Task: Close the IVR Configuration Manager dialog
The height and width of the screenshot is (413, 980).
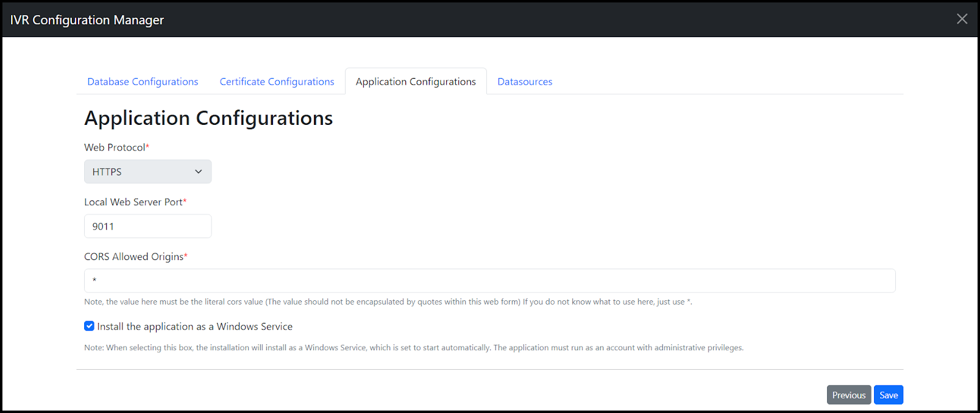Action: click(962, 19)
